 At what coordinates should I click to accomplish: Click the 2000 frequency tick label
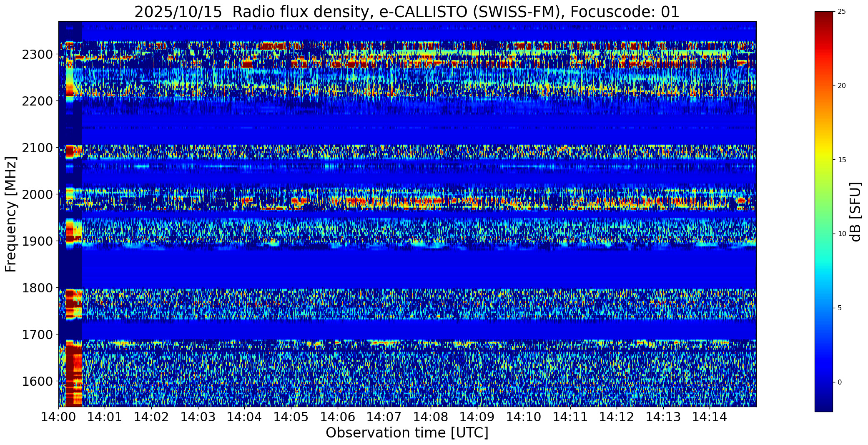point(37,195)
